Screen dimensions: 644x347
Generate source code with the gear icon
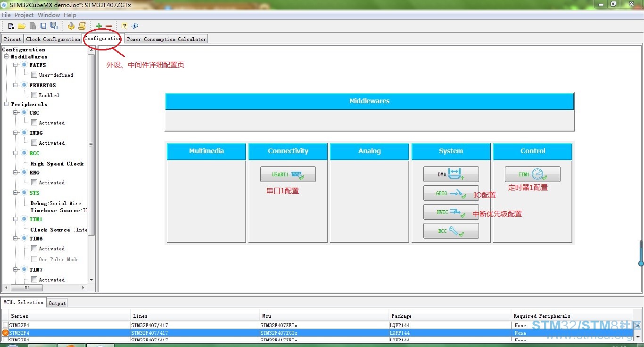[71, 26]
